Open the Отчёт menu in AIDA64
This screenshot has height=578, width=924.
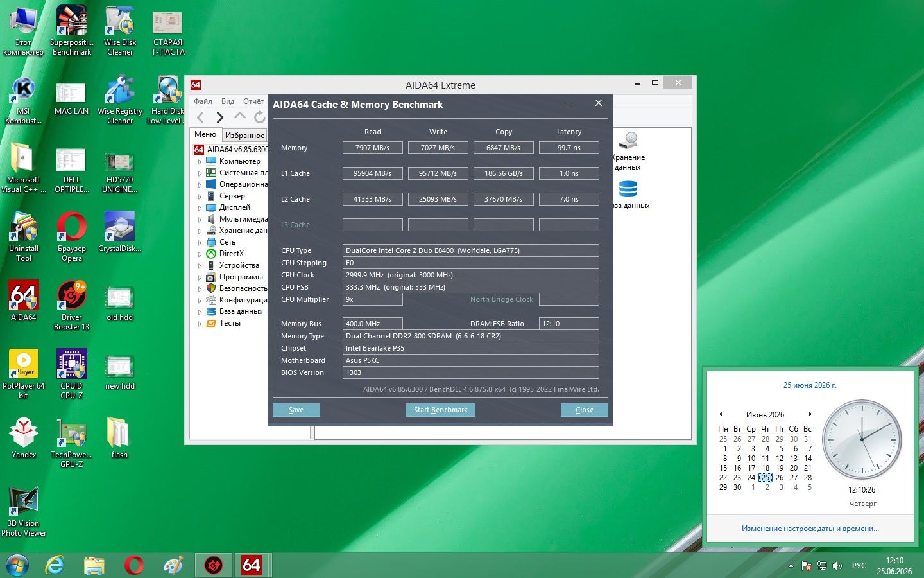coord(253,101)
